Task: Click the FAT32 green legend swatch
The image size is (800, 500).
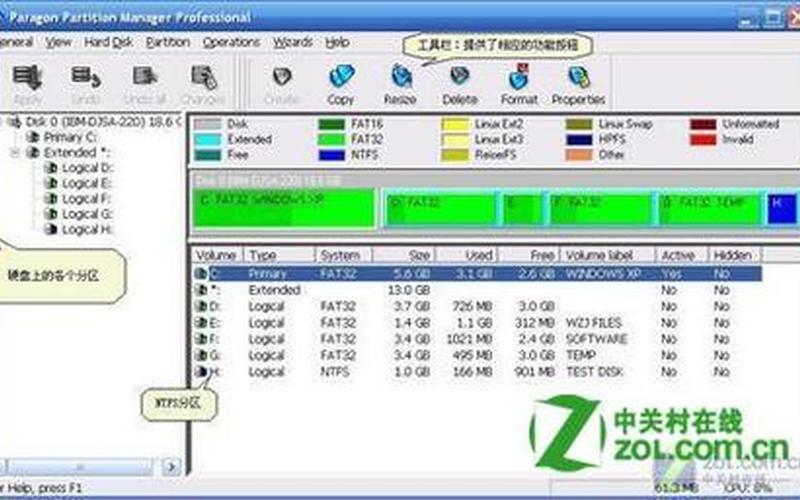Action: [x=332, y=139]
